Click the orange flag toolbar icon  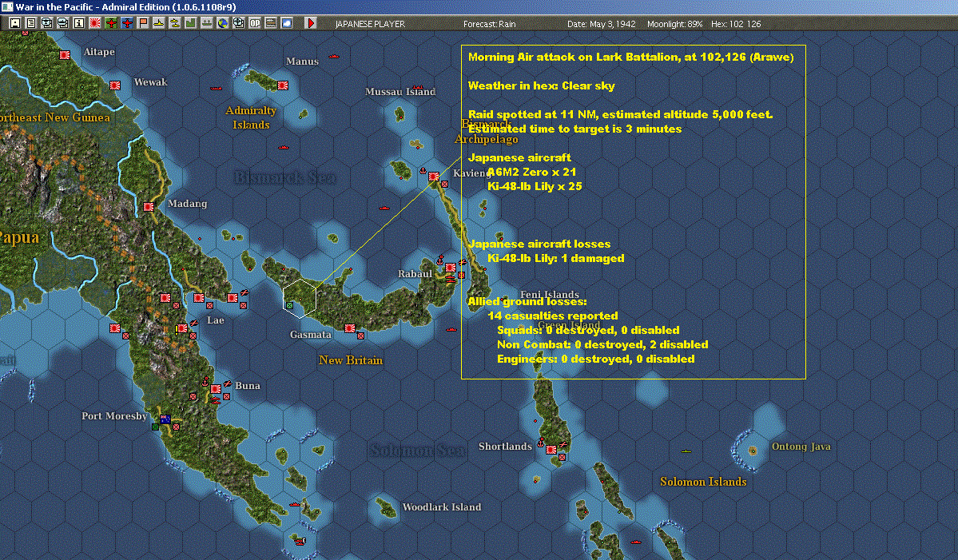coord(143,23)
